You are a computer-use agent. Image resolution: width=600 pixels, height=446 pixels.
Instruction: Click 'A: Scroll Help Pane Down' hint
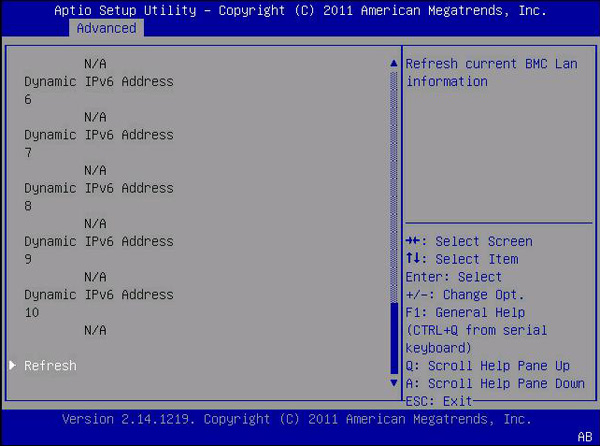[495, 383]
